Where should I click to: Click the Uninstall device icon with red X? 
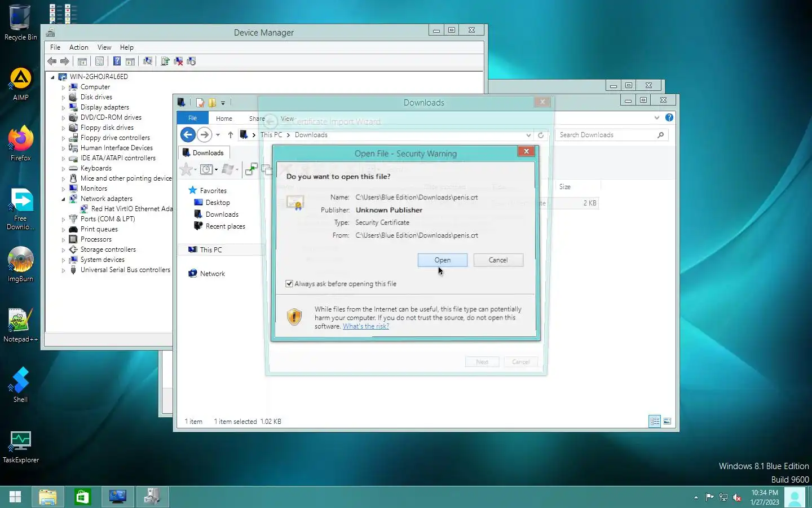pyautogui.click(x=178, y=62)
